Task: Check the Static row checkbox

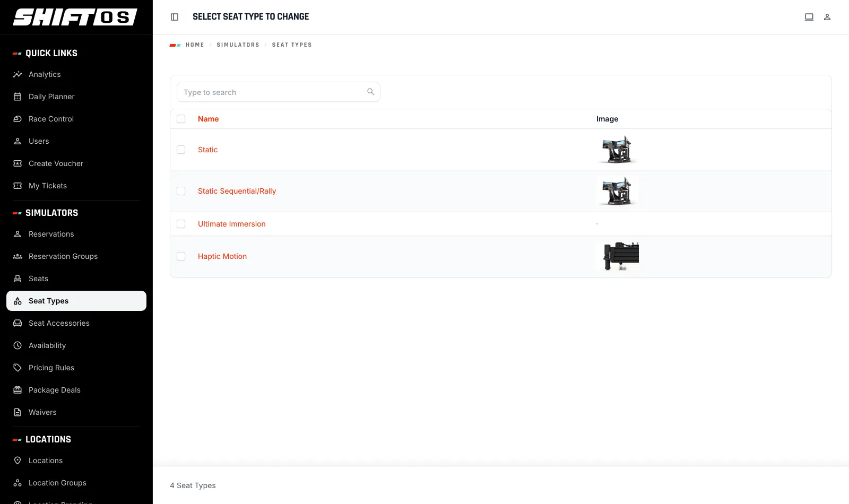Action: point(181,150)
